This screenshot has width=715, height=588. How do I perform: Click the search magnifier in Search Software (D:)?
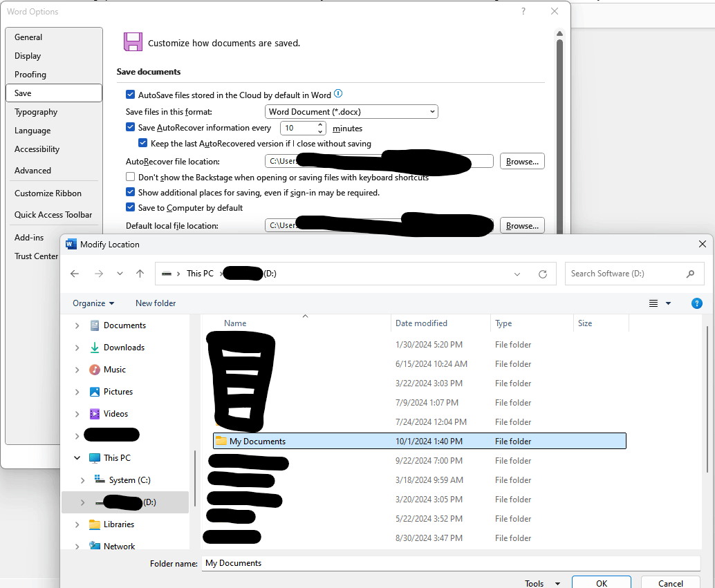689,273
